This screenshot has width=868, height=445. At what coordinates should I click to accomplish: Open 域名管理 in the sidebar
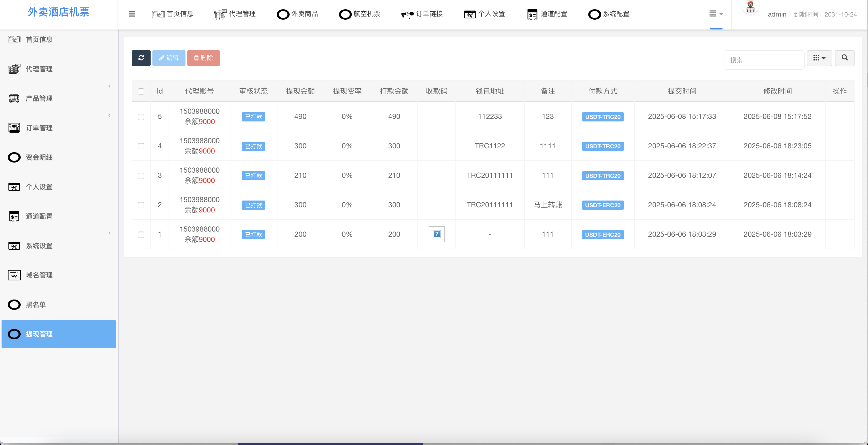[39, 275]
